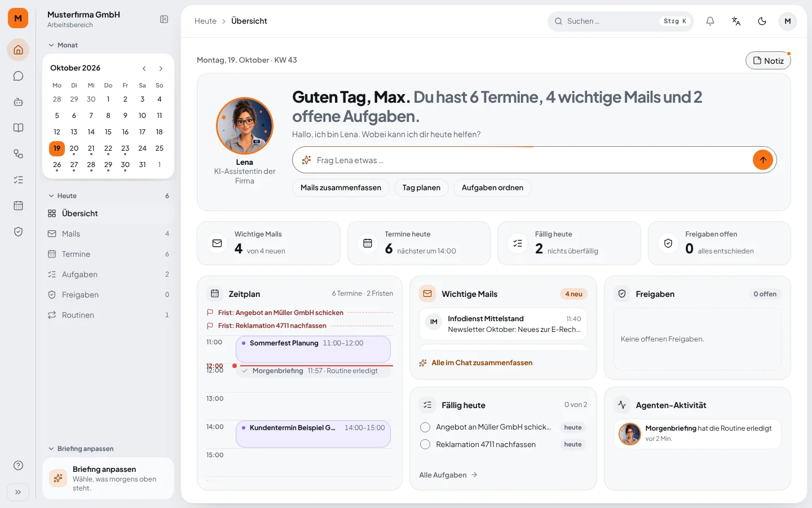The height and width of the screenshot is (508, 812).
Task: Mark Reklamation 4711 nachfassen task as done
Action: coord(425,444)
